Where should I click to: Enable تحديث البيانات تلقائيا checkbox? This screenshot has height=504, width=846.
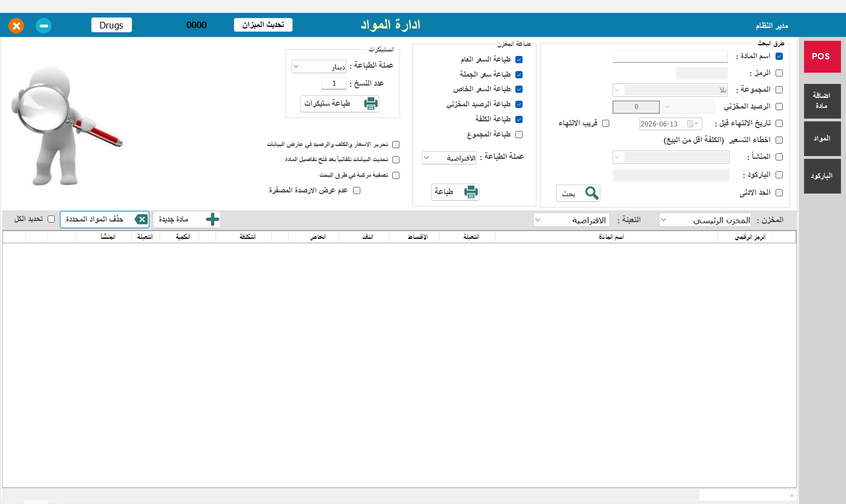coord(396,160)
